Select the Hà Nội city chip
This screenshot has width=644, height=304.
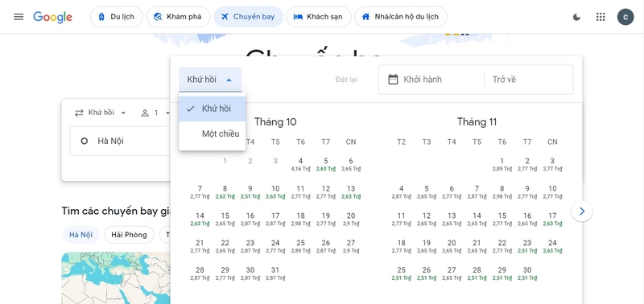[80, 235]
